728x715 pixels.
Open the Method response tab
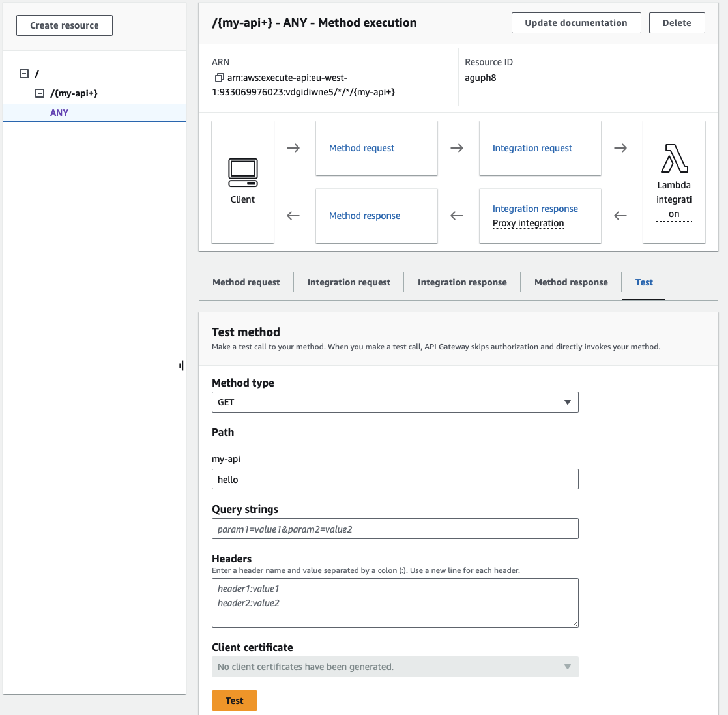click(x=570, y=282)
